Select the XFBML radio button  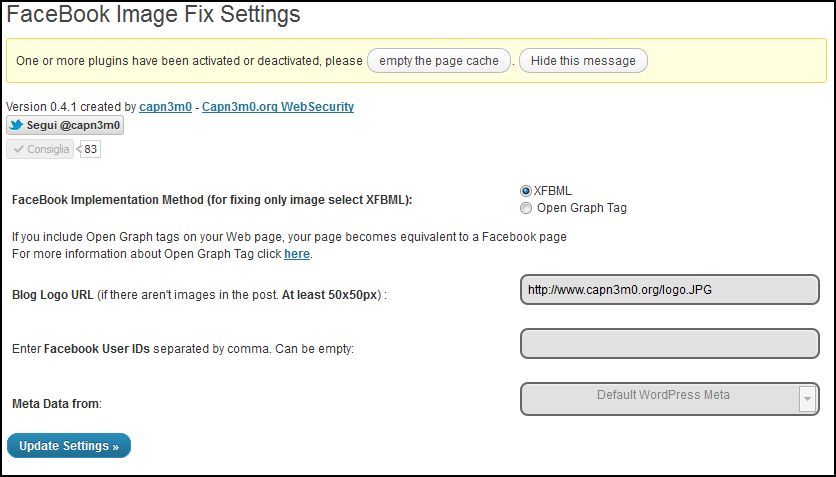point(526,191)
